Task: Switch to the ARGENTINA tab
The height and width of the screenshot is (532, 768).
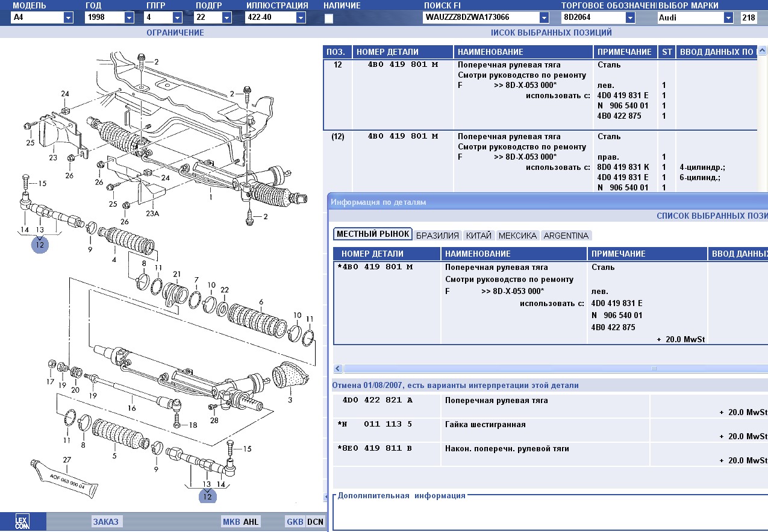Action: (x=566, y=236)
